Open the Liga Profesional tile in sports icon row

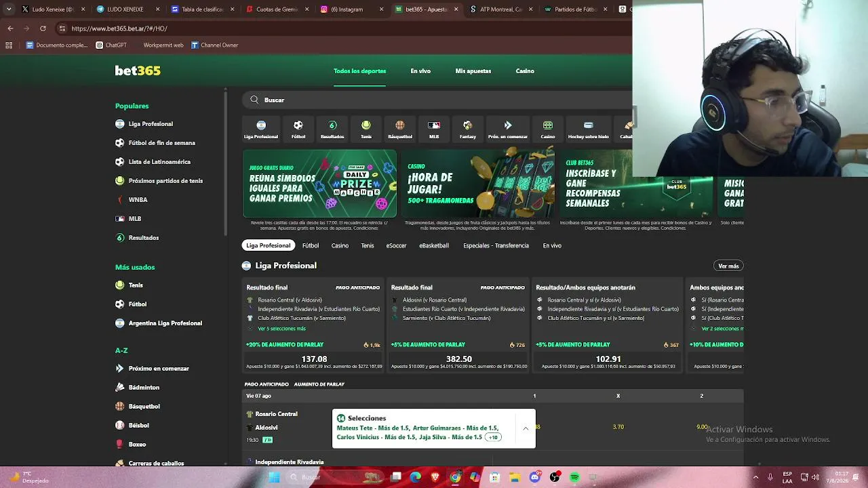tap(261, 129)
